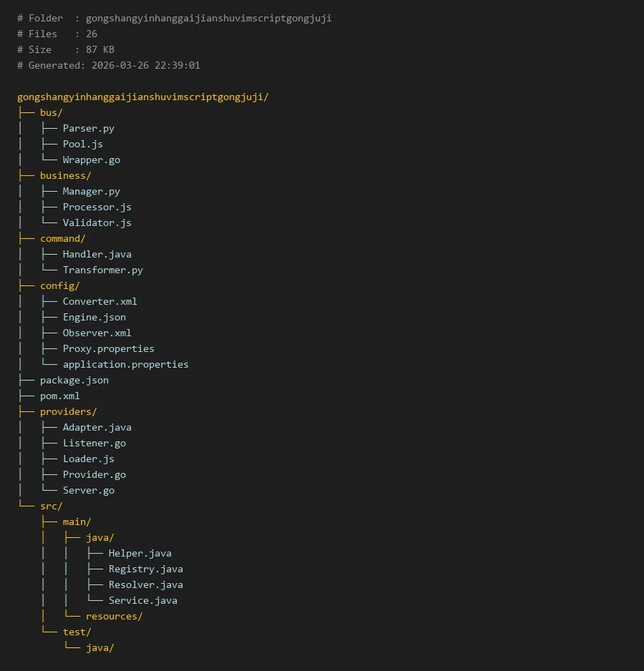
Task: Collapse the src/ folder
Action: point(52,506)
